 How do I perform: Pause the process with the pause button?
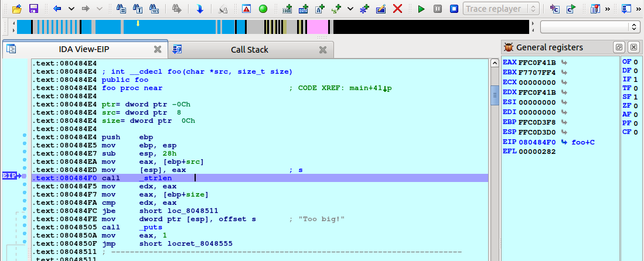pyautogui.click(x=438, y=9)
